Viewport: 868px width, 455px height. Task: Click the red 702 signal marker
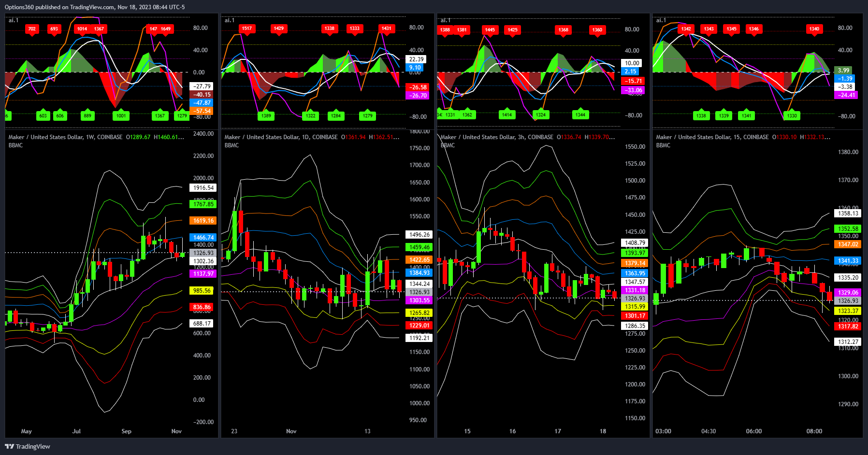(32, 29)
